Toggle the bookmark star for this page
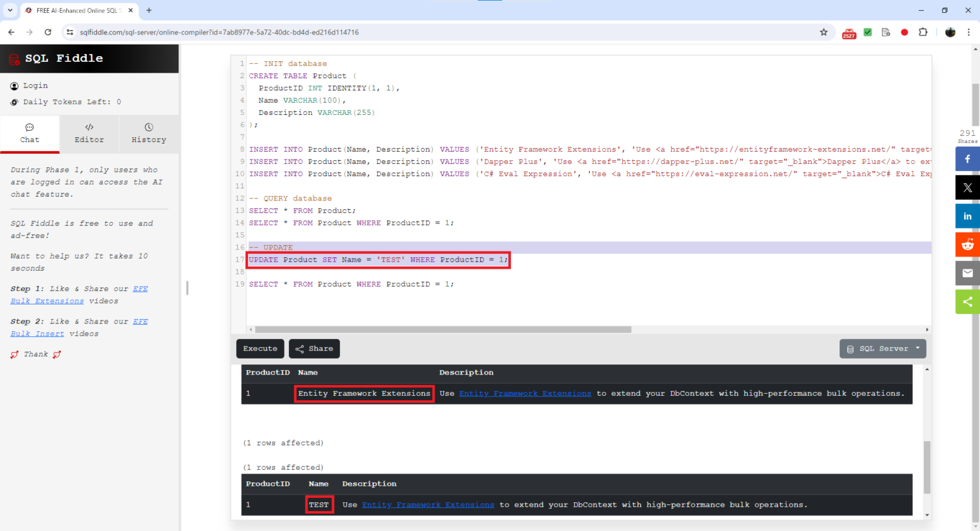The width and height of the screenshot is (980, 531). point(824,32)
